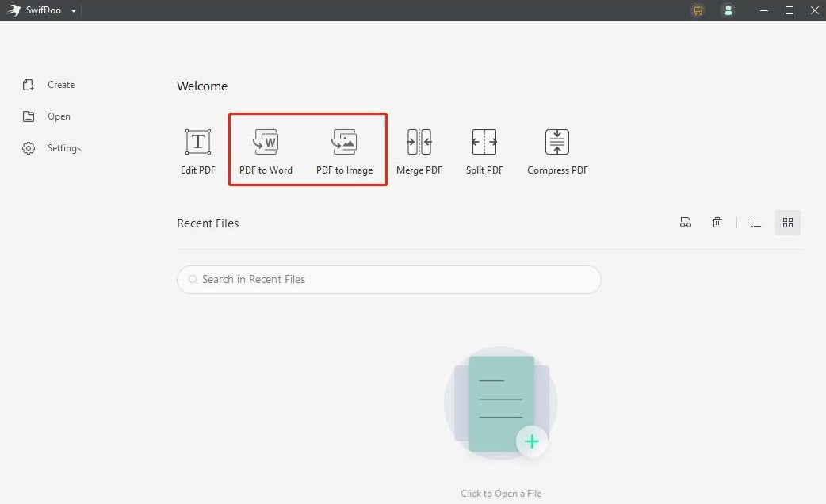Open the user account panel
Viewport: 826px width, 504px height.
click(728, 10)
